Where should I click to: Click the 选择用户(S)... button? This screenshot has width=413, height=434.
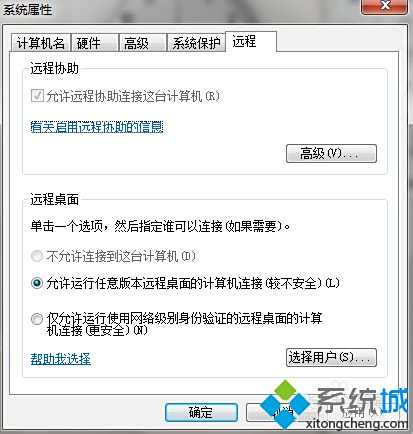tap(331, 358)
